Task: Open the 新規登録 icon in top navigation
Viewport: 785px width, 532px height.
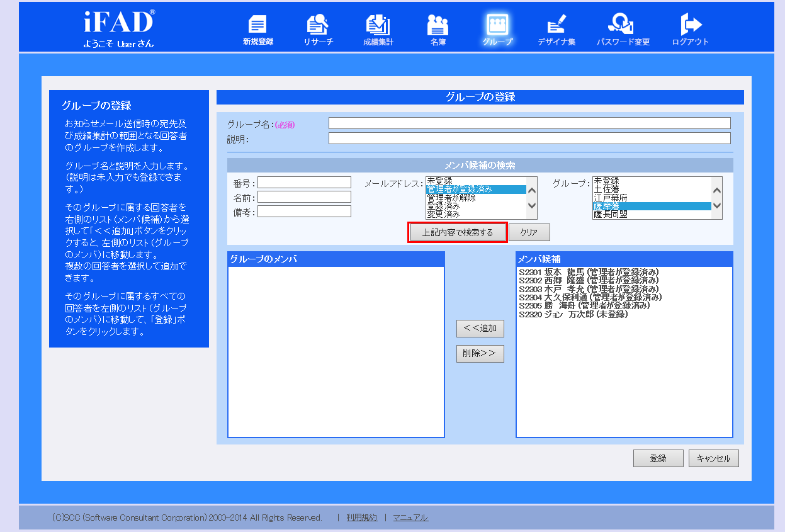Action: pos(258,30)
